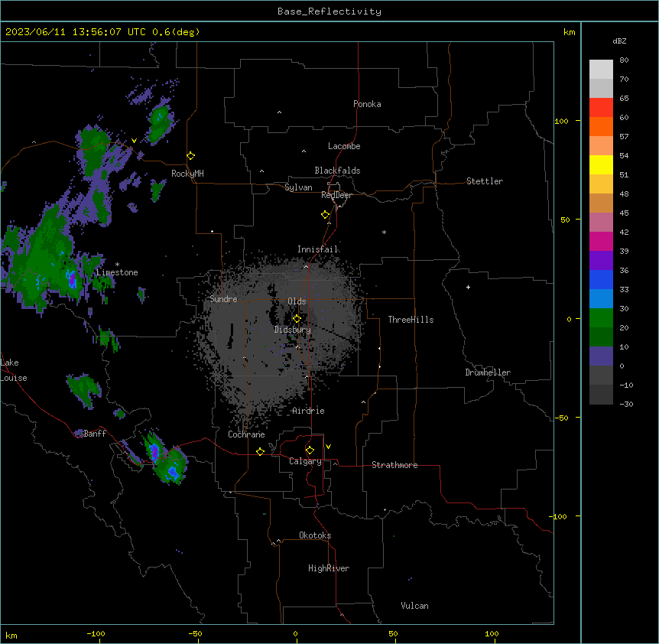This screenshot has width=659, height=644.
Task: Click the Innisfail label
Action: [318, 249]
